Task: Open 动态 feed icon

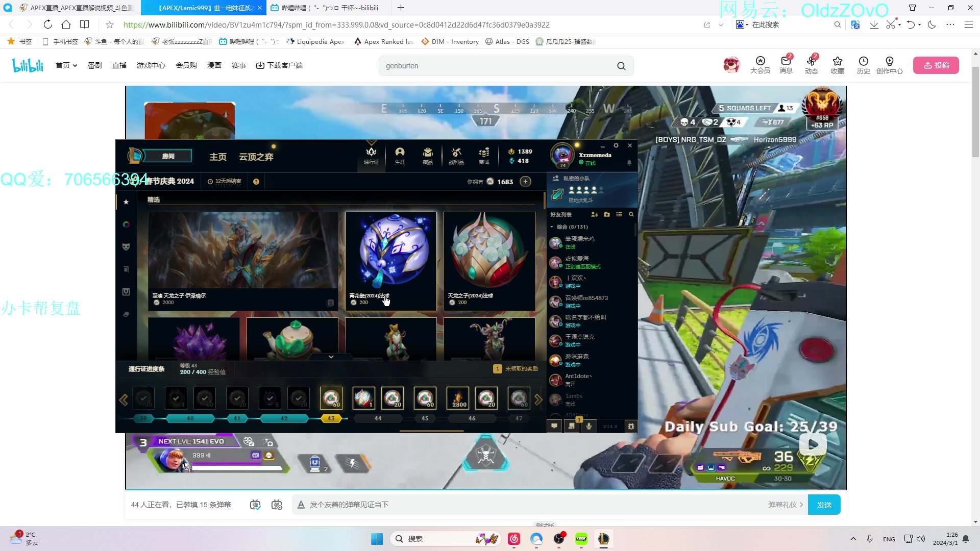Action: [812, 65]
